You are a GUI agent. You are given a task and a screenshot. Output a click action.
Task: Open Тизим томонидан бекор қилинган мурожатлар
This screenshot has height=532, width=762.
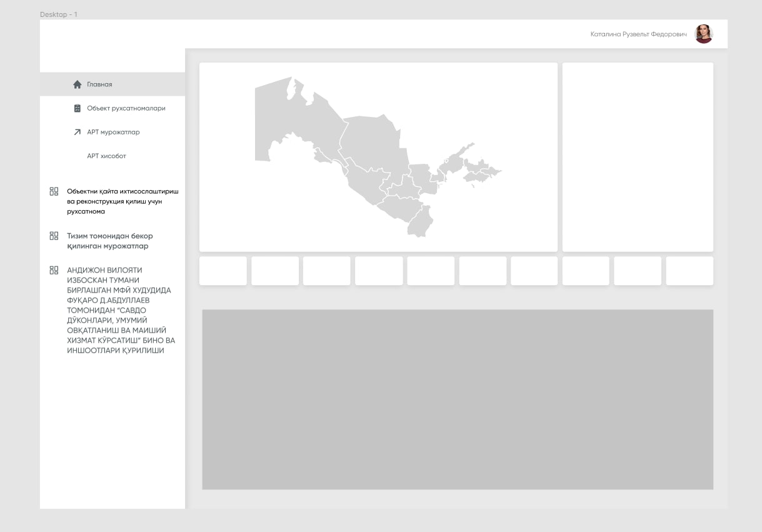pyautogui.click(x=110, y=241)
